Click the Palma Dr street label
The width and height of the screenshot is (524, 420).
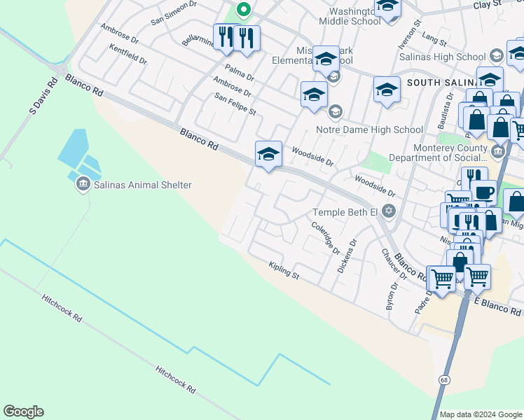coord(240,73)
